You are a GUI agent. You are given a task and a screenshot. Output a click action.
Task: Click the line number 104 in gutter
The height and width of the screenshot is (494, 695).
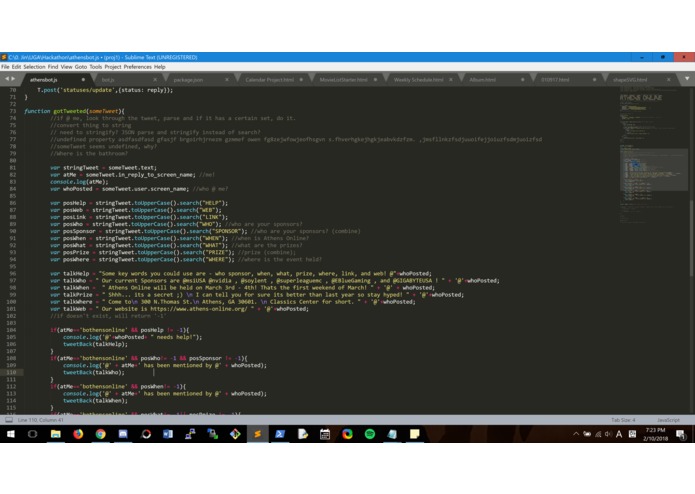[x=12, y=330]
